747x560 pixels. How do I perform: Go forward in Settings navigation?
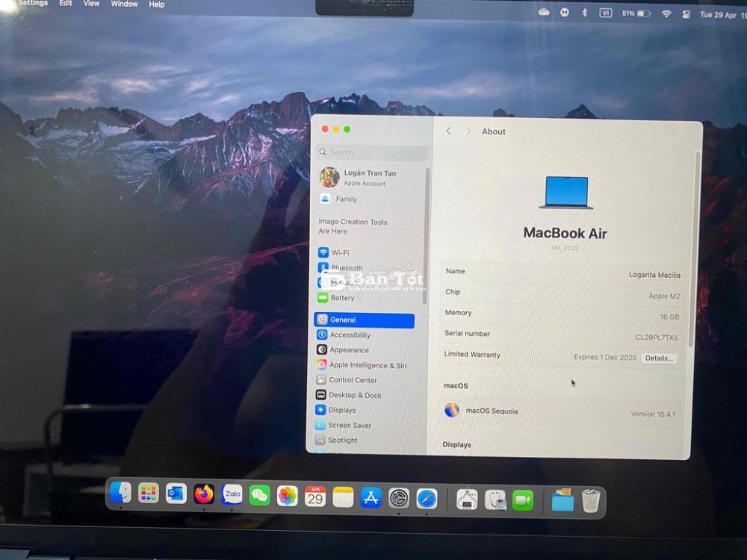click(468, 131)
